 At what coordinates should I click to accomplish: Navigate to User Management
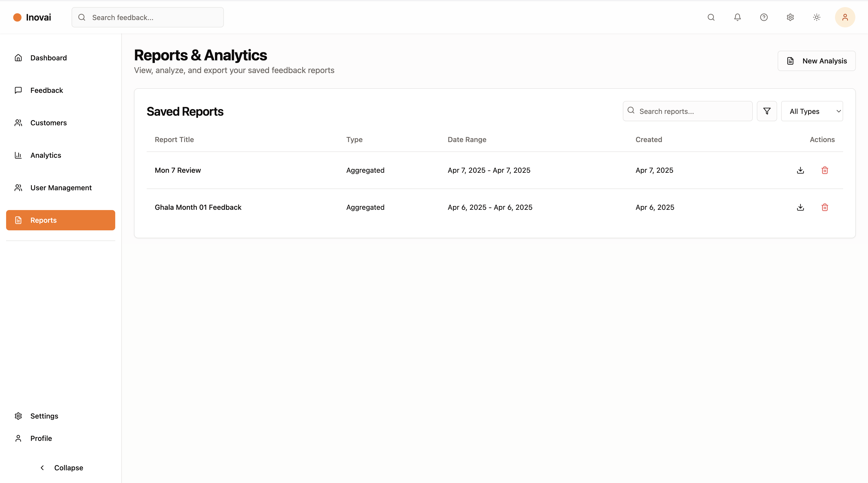coord(61,188)
